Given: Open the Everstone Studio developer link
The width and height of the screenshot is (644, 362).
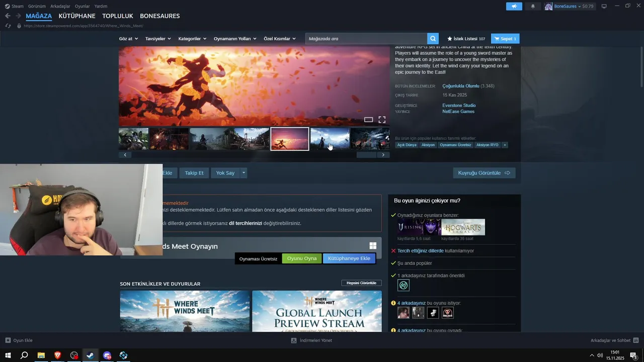Looking at the screenshot, I should (459, 106).
